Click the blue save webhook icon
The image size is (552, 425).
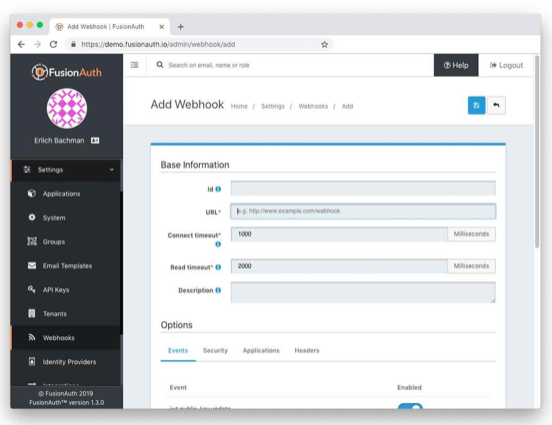[x=476, y=105]
